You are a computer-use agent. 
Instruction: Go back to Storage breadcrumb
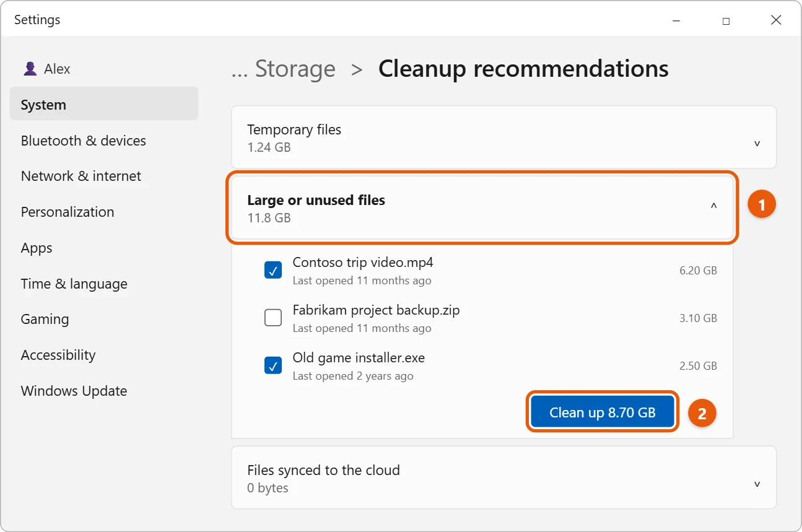[x=295, y=69]
